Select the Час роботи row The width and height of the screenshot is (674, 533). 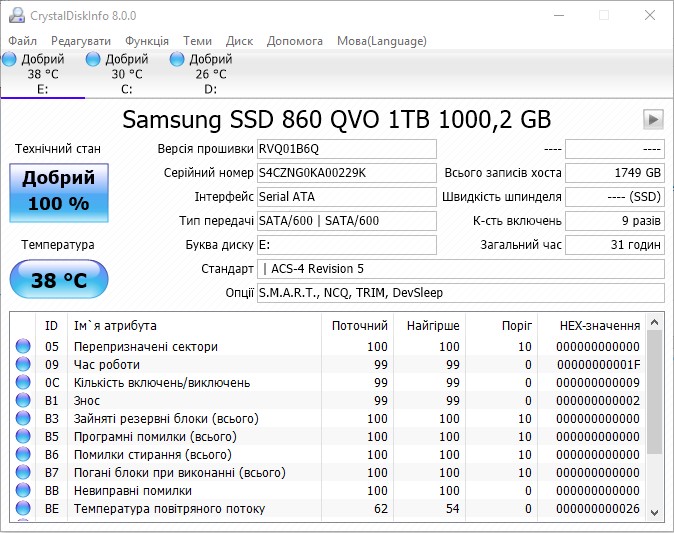328,365
